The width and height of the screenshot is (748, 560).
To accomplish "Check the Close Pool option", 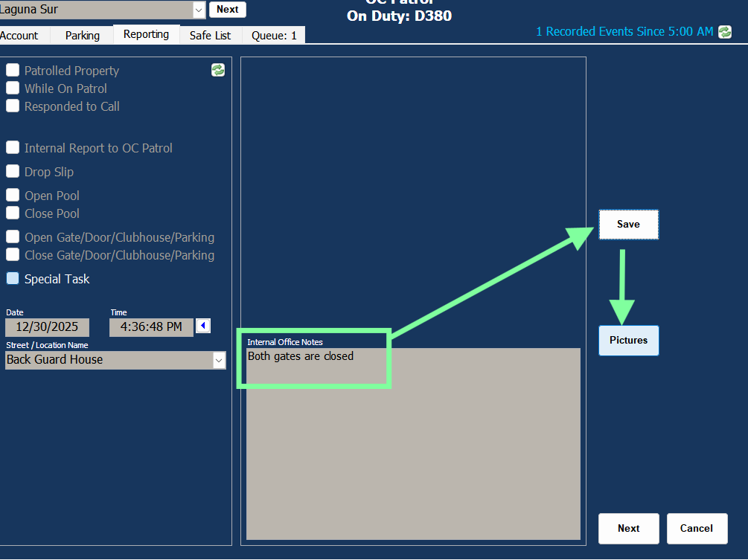I will click(x=13, y=213).
